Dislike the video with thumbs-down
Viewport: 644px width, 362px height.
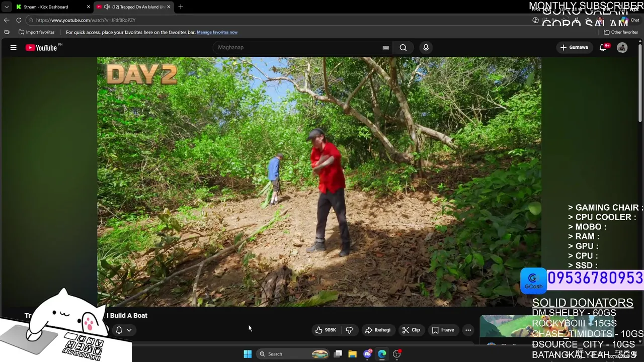[349, 330]
